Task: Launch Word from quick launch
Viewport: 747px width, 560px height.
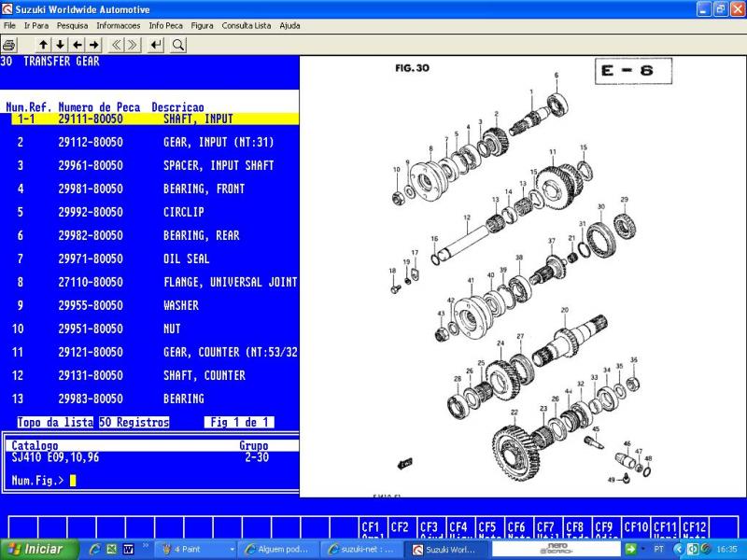Action: 129,549
